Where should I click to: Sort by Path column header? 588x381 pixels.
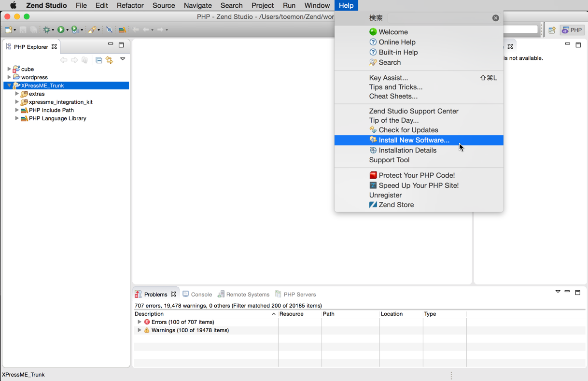pyautogui.click(x=350, y=314)
